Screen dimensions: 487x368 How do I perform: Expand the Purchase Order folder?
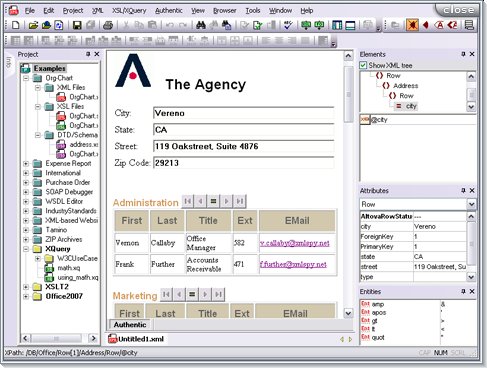pyautogui.click(x=26, y=183)
